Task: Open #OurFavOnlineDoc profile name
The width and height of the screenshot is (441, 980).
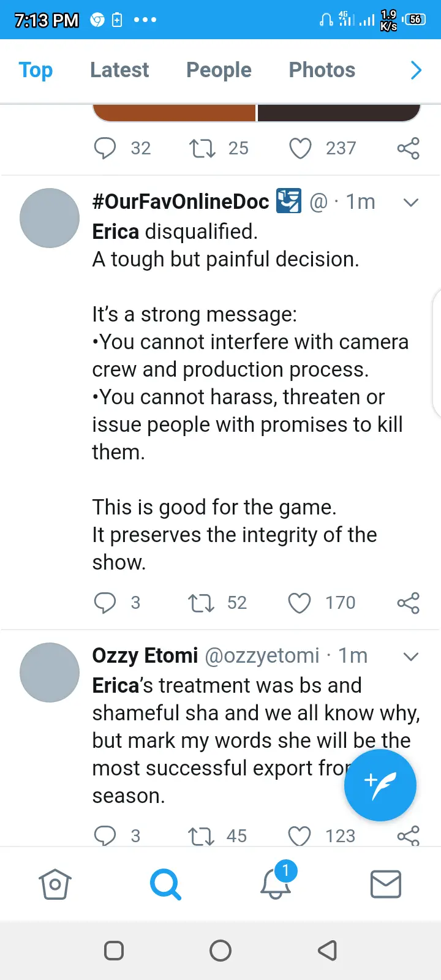Action: 181,202
